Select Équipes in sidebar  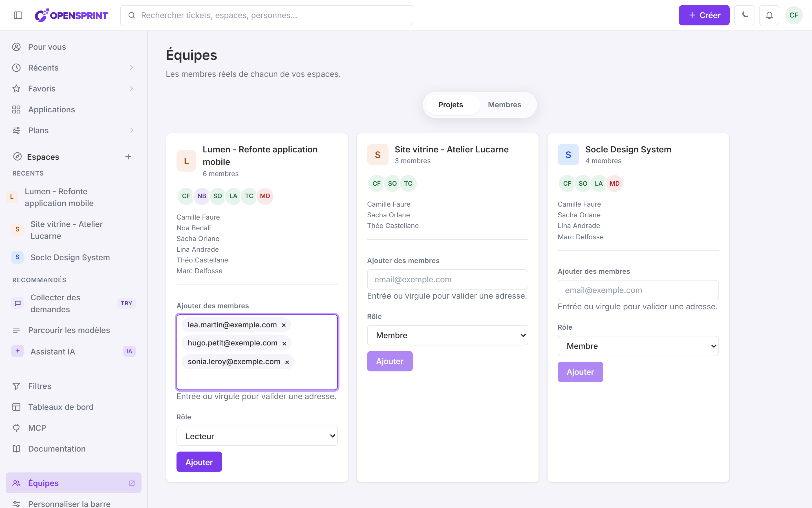click(x=74, y=483)
